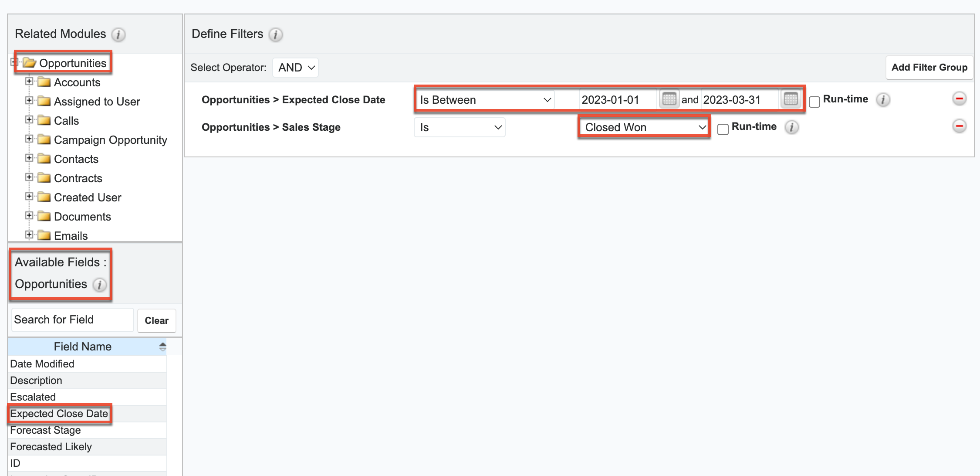This screenshot has height=476, width=980.
Task: Open calendar picker for end date 2023-03-31
Action: click(x=790, y=99)
